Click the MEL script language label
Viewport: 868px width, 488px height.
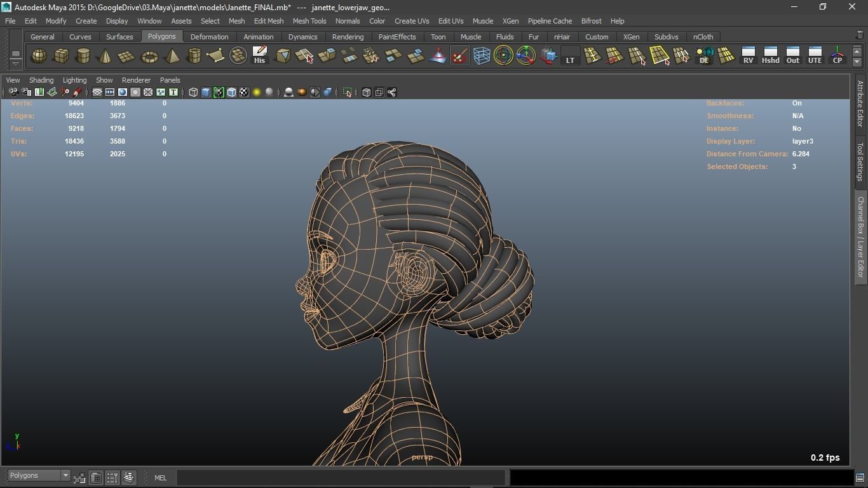(160, 478)
